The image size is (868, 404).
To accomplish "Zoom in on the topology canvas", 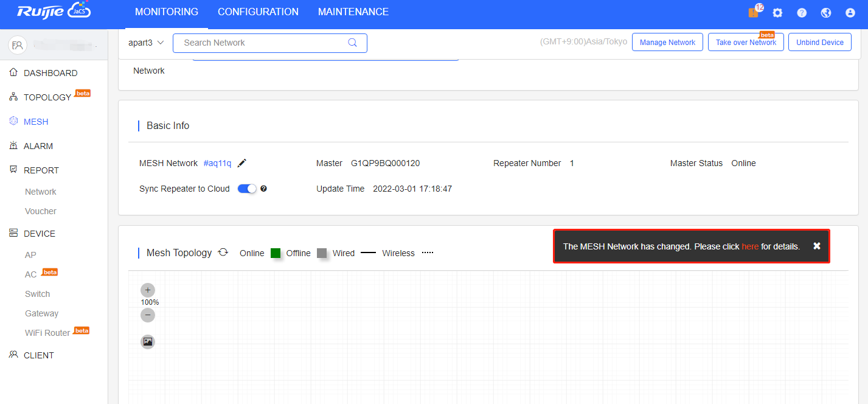I will (148, 290).
